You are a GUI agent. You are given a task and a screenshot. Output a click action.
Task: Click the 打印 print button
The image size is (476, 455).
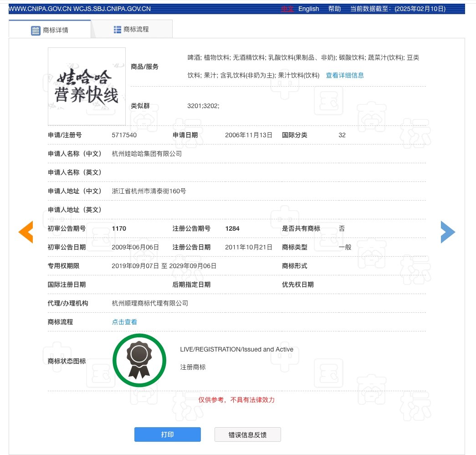click(168, 434)
